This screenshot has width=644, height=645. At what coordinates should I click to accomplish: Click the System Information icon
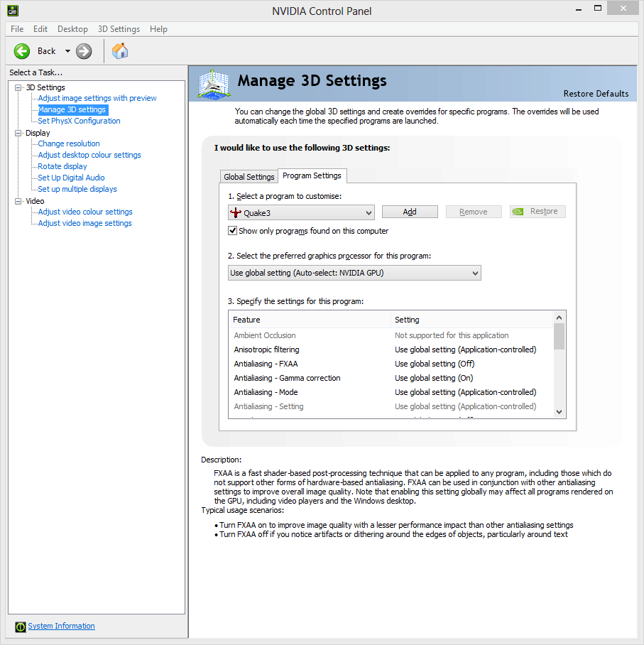(20, 627)
